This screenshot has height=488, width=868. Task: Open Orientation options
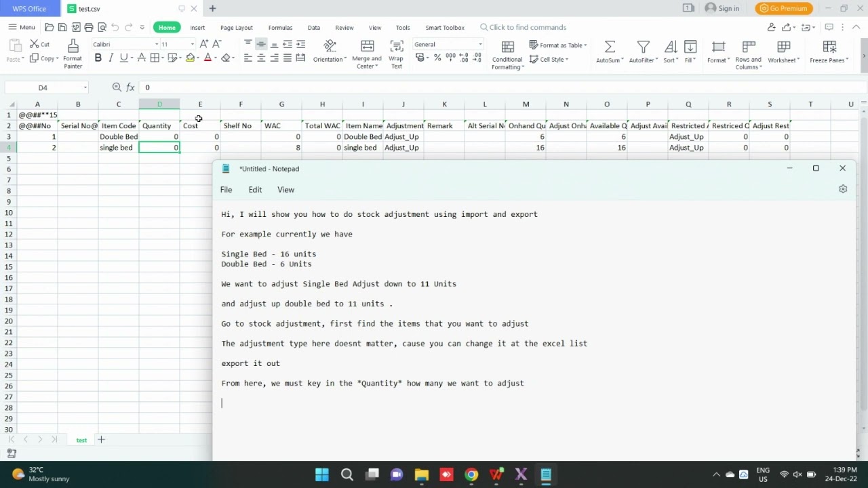pyautogui.click(x=330, y=52)
